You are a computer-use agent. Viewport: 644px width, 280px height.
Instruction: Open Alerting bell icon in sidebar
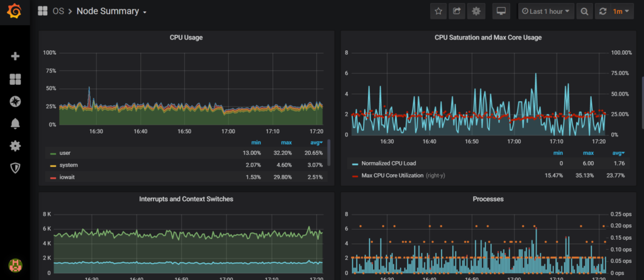pyautogui.click(x=16, y=123)
